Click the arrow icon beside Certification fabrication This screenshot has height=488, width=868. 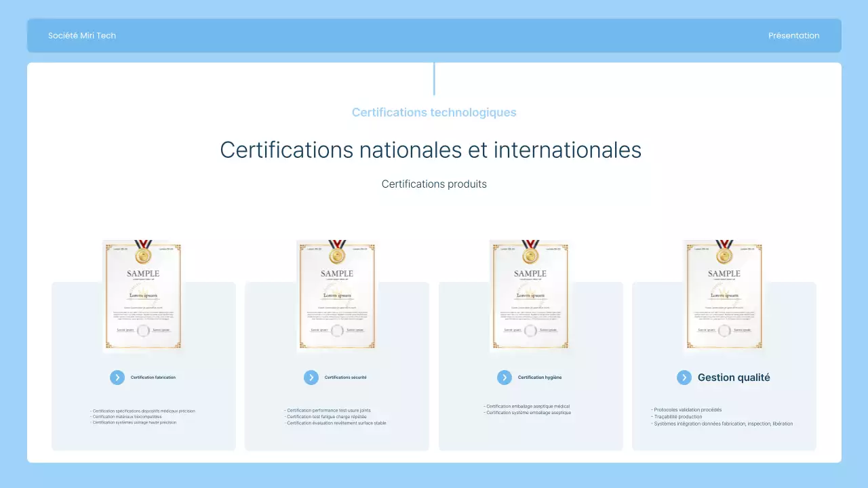117,378
